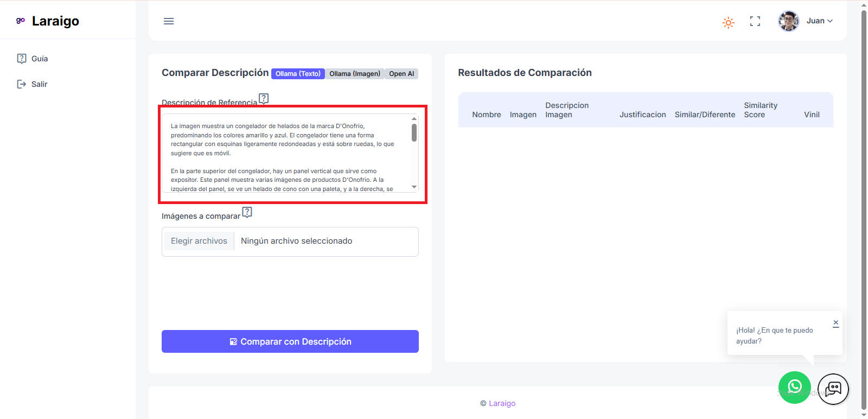Expand the Juan user dropdown
The width and height of the screenshot is (868, 419).
(x=820, y=21)
